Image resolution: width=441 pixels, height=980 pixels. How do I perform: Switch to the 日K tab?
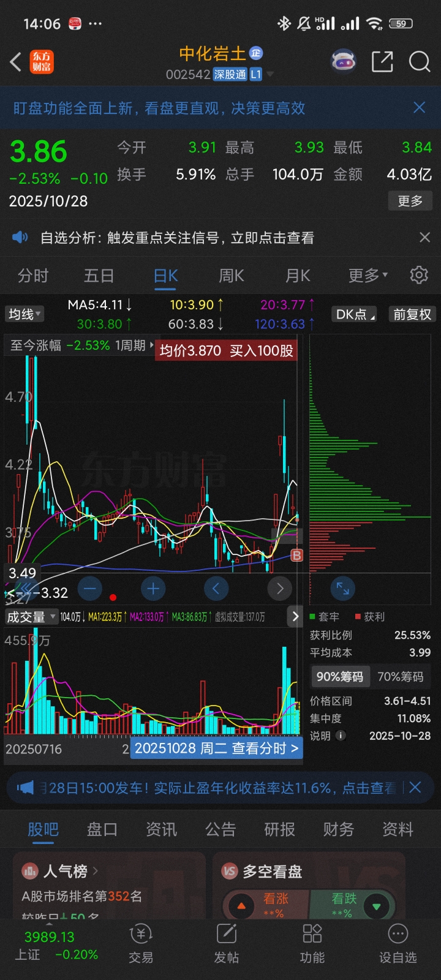click(165, 276)
